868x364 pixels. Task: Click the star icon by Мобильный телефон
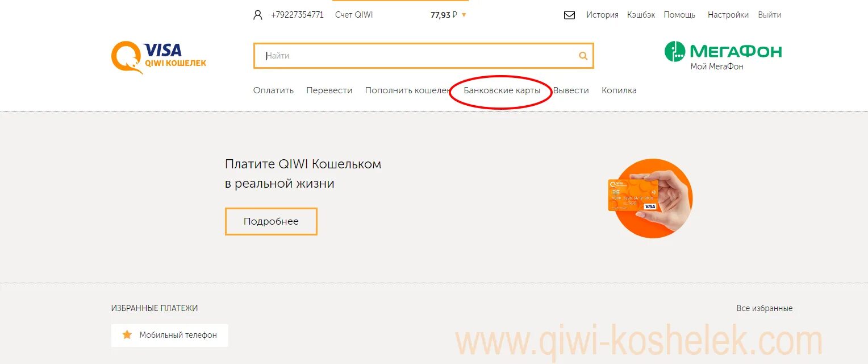coord(127,335)
